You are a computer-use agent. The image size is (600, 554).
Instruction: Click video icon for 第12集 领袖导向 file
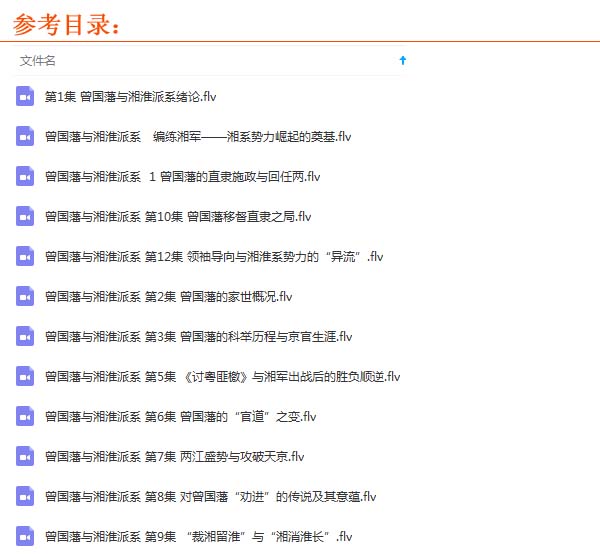(25, 256)
